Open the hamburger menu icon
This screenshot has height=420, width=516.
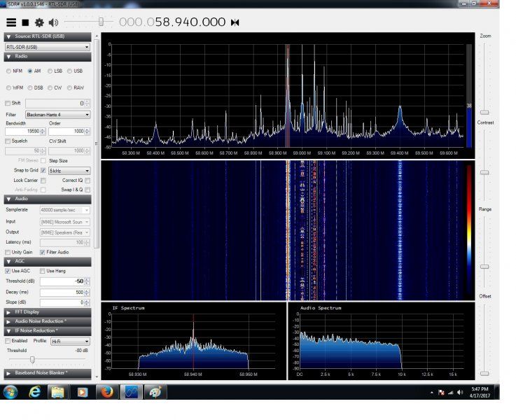click(11, 22)
